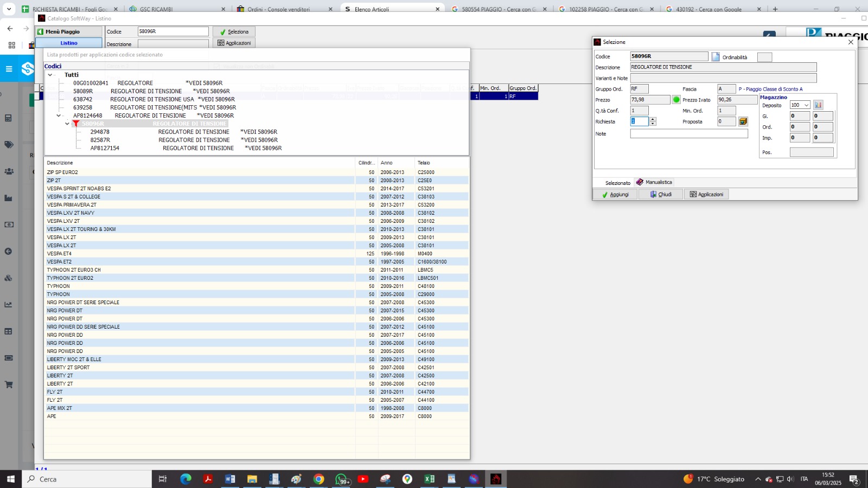Click the box icon beside Proposta field
This screenshot has width=868, height=488.
coord(743,121)
